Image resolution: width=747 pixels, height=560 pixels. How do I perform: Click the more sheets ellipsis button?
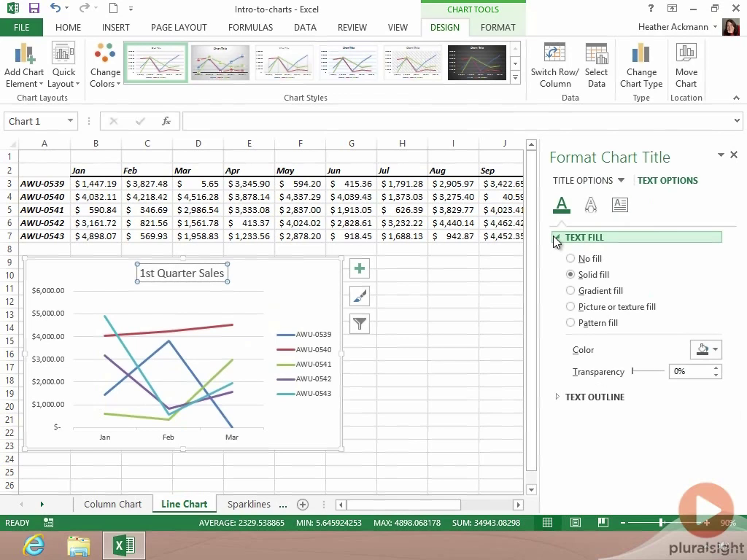click(283, 505)
